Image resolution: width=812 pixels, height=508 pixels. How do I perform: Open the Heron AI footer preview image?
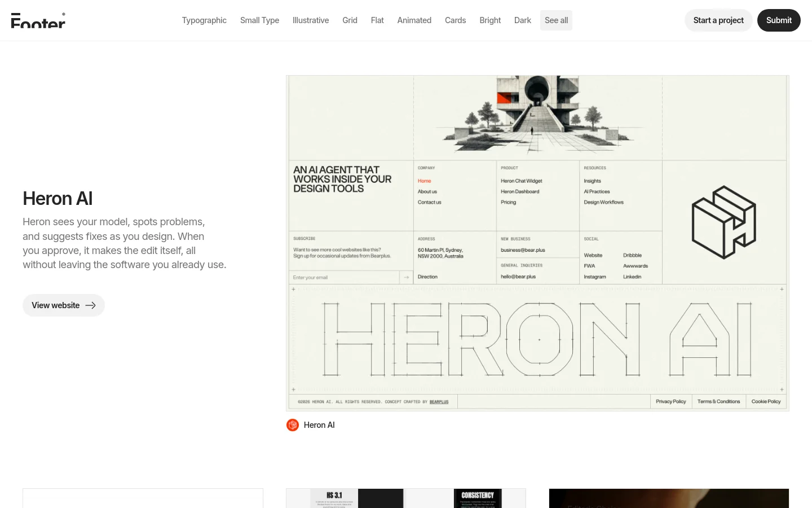pos(537,243)
